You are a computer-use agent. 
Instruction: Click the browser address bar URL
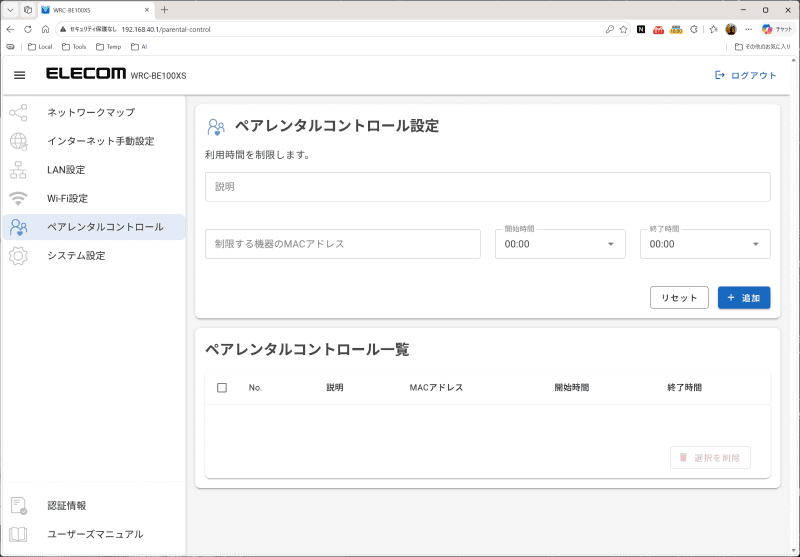[x=166, y=29]
